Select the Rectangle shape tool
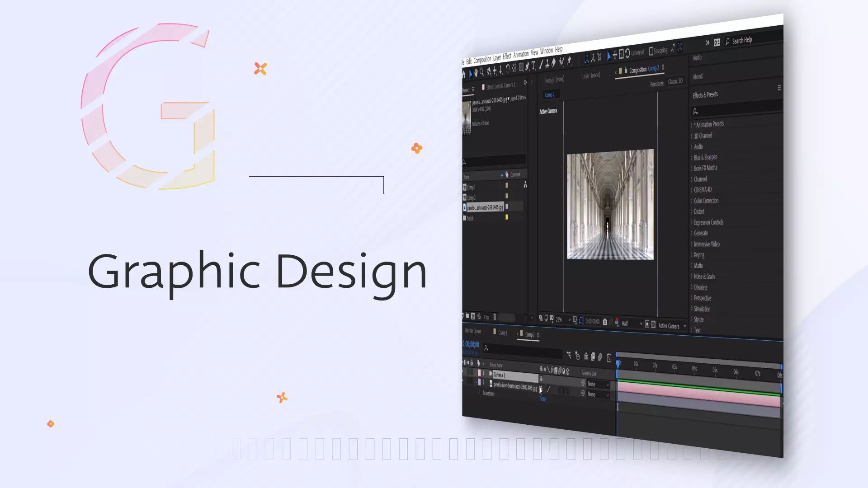This screenshot has height=488, width=868. tap(521, 67)
